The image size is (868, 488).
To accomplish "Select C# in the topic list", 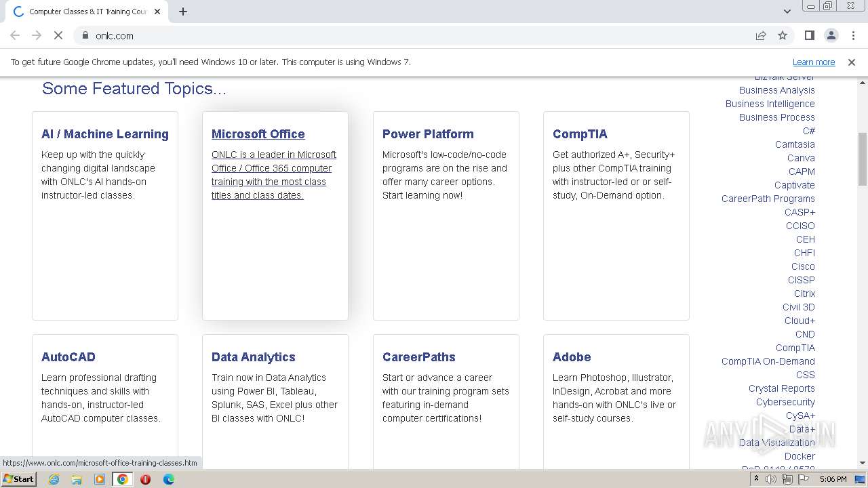I will tap(809, 131).
